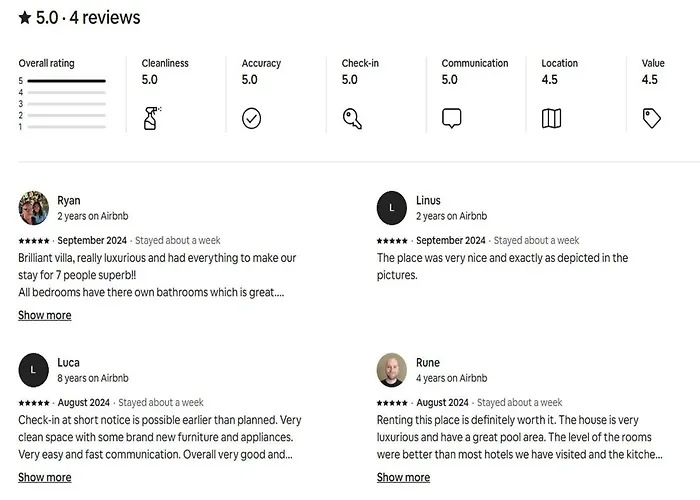Image resolution: width=700 pixels, height=500 pixels.
Task: Click the 5-star overall rating bar
Action: pos(67,80)
